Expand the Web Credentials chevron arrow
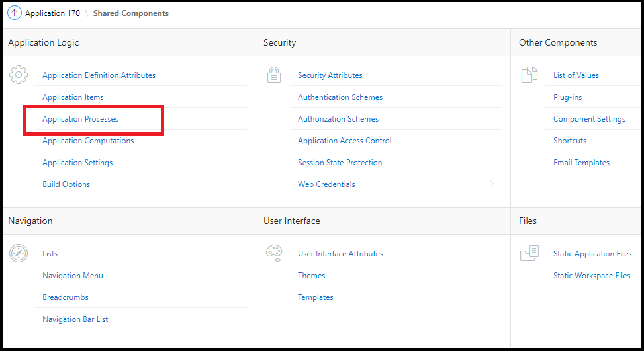Image resolution: width=644 pixels, height=351 pixels. pos(492,184)
